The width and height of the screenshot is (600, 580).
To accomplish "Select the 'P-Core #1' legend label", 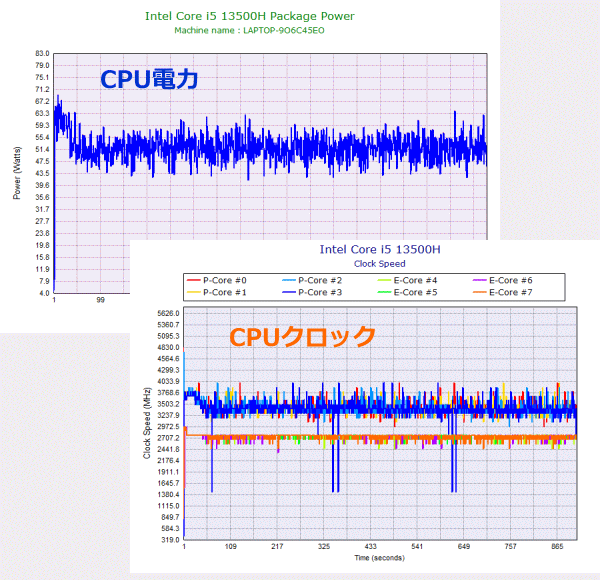I will pyautogui.click(x=225, y=292).
